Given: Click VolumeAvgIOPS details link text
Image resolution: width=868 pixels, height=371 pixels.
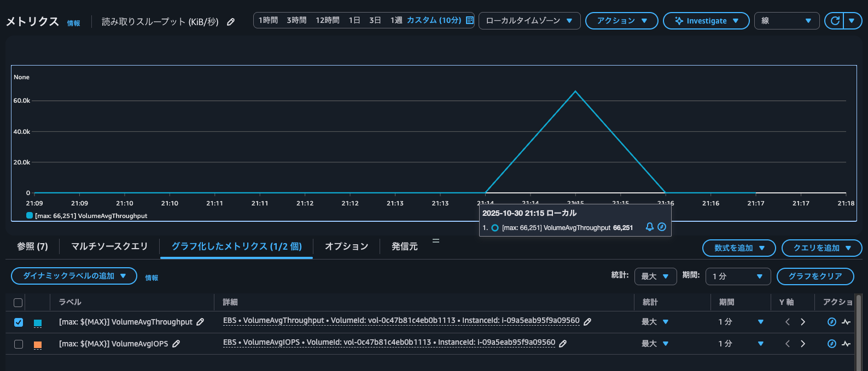Looking at the screenshot, I should coord(389,343).
